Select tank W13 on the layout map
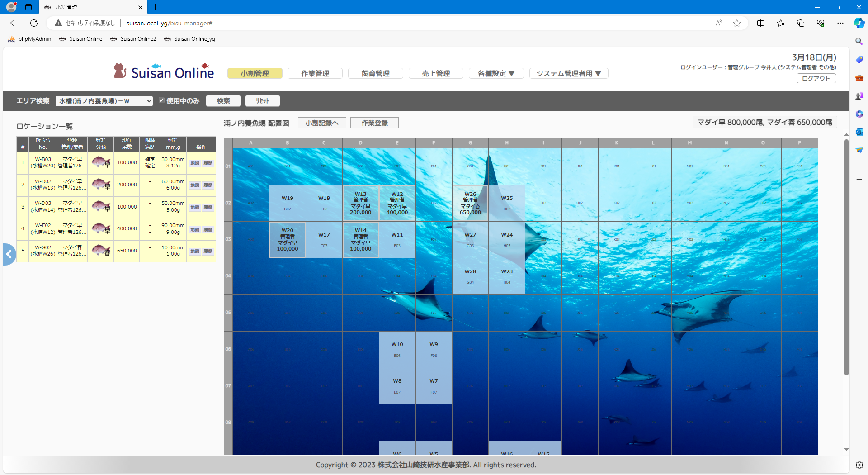Viewport: 868px width, 475px height. pos(361,203)
